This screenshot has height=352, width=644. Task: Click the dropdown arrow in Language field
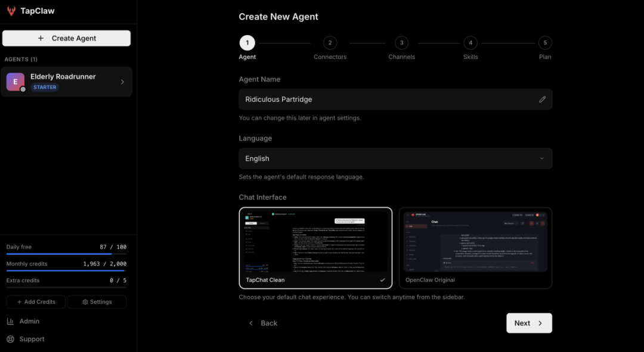coord(541,158)
